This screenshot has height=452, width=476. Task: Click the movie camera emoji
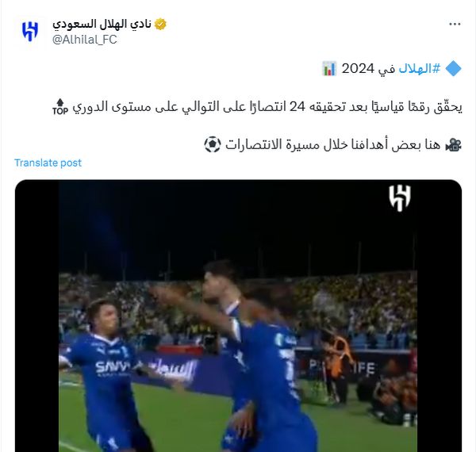point(454,144)
